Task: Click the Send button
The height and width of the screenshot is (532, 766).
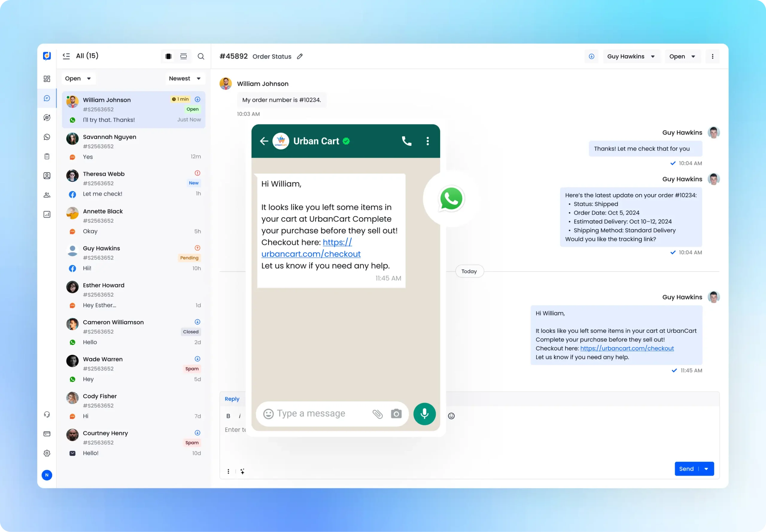Action: pos(687,468)
